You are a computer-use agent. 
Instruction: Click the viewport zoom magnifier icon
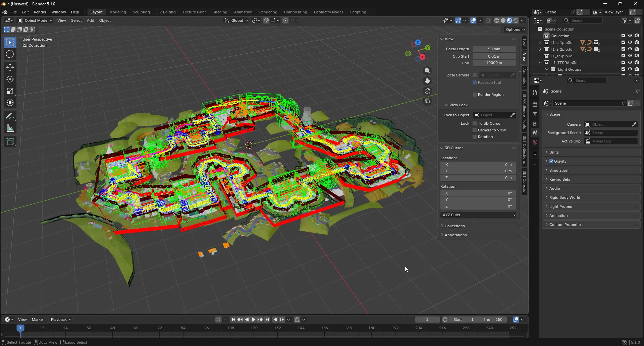(427, 71)
